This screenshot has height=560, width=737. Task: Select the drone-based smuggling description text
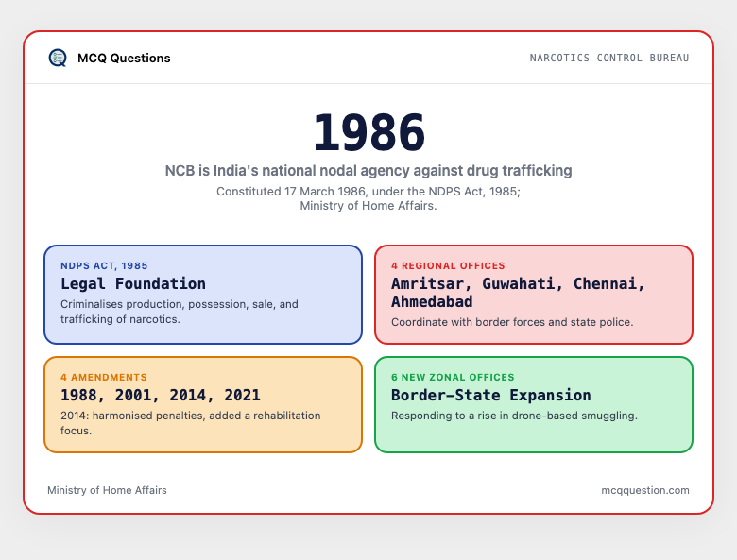coord(514,416)
